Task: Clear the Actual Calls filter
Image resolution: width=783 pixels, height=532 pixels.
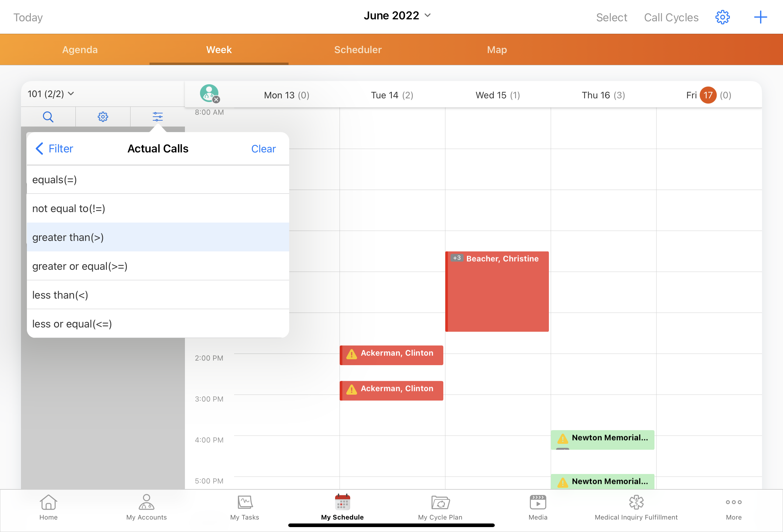Action: (x=263, y=149)
